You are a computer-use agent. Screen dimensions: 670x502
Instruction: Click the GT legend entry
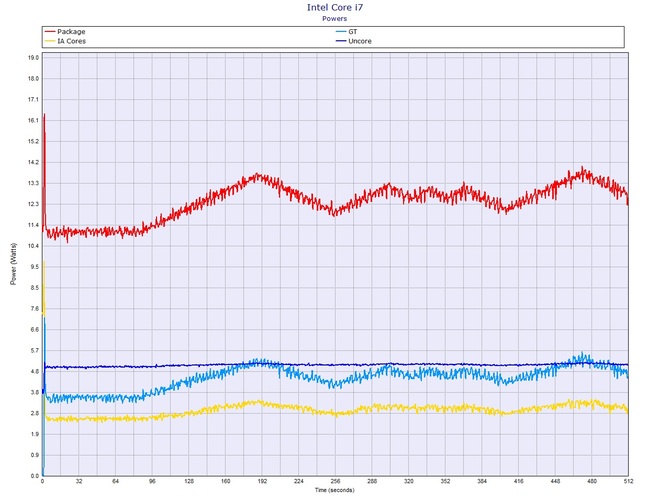(x=347, y=32)
